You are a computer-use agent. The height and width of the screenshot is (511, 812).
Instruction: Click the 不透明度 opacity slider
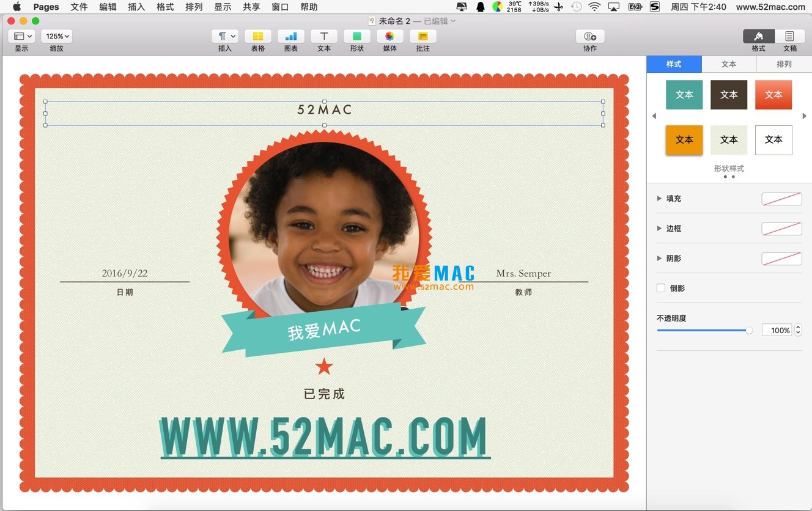pyautogui.click(x=704, y=330)
